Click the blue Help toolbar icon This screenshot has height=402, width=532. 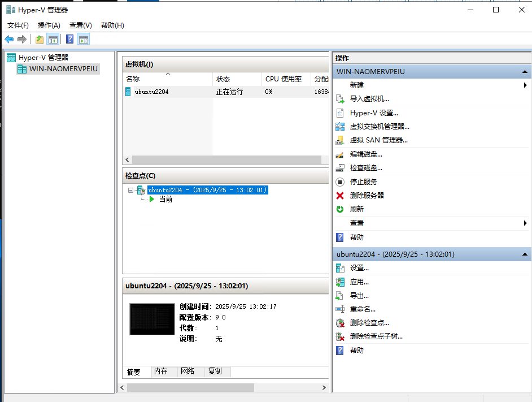pyautogui.click(x=69, y=39)
